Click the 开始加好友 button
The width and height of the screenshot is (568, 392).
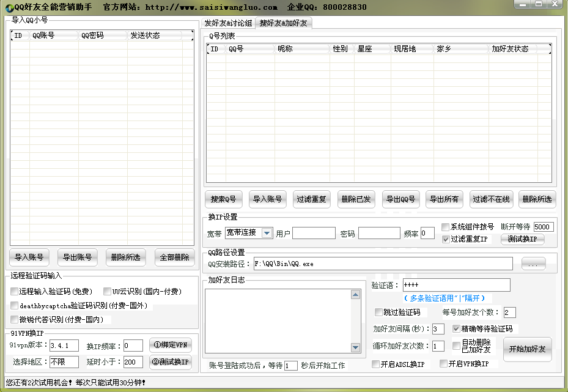(x=528, y=349)
